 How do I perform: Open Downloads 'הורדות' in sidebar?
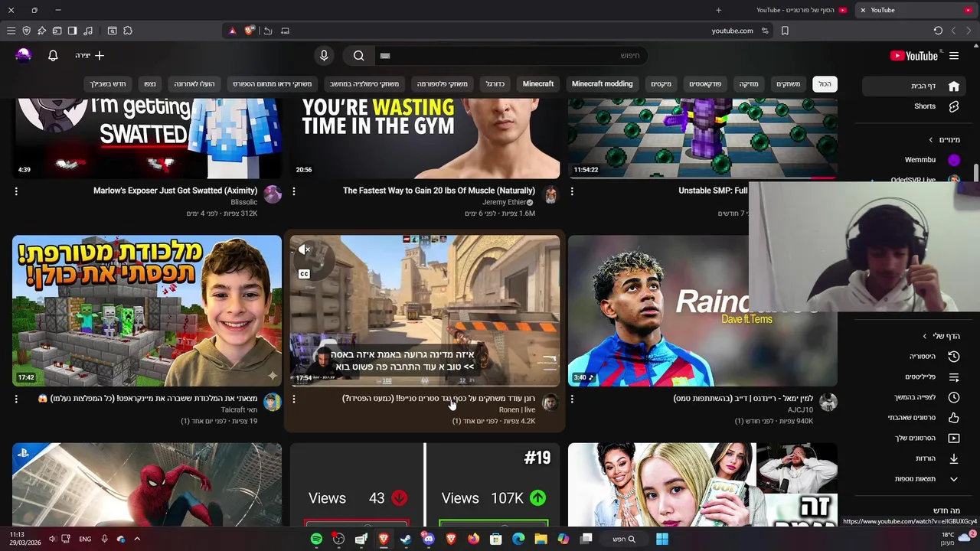[x=913, y=458]
